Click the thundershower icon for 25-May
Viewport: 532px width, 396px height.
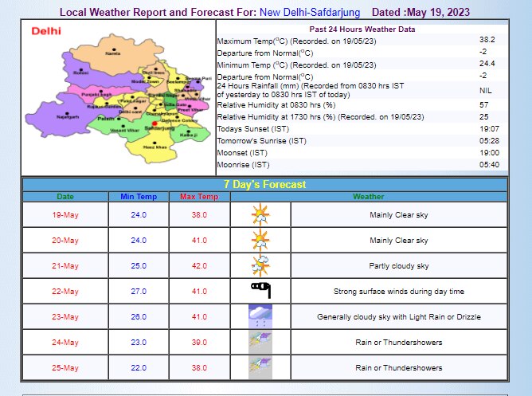(x=260, y=367)
